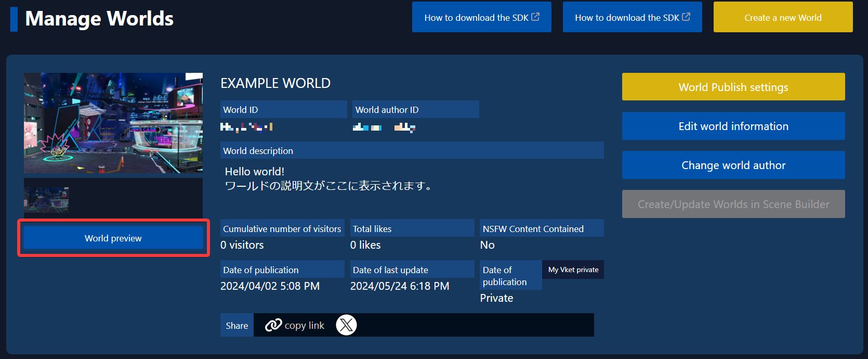Open the second 'How to download the SDK' button

[632, 17]
